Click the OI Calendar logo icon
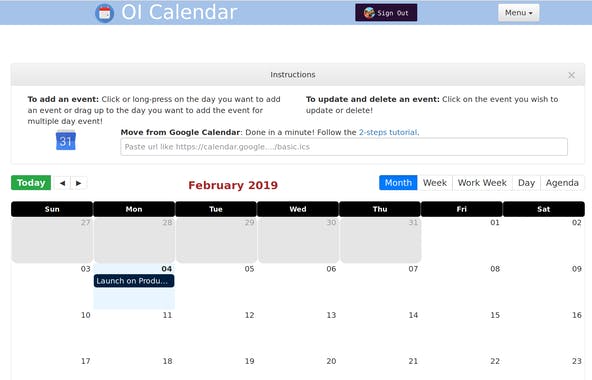 pyautogui.click(x=105, y=13)
